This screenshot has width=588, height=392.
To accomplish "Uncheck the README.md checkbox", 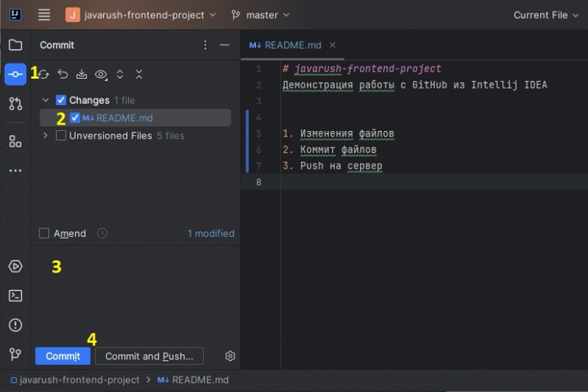I will 75,118.
